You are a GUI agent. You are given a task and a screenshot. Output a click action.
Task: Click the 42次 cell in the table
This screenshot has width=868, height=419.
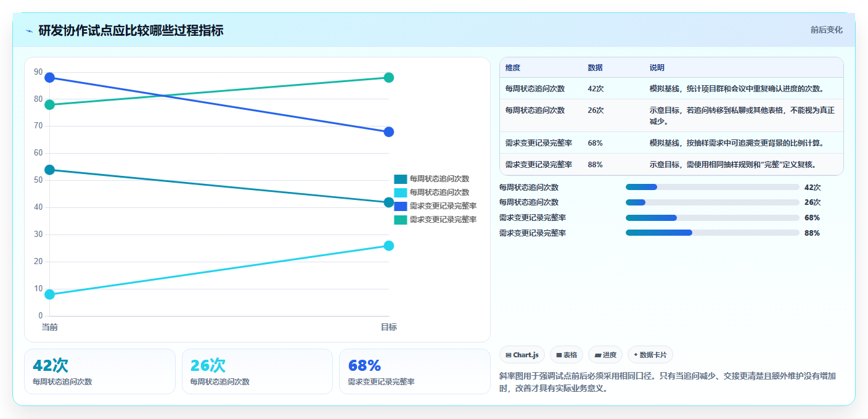(x=596, y=89)
